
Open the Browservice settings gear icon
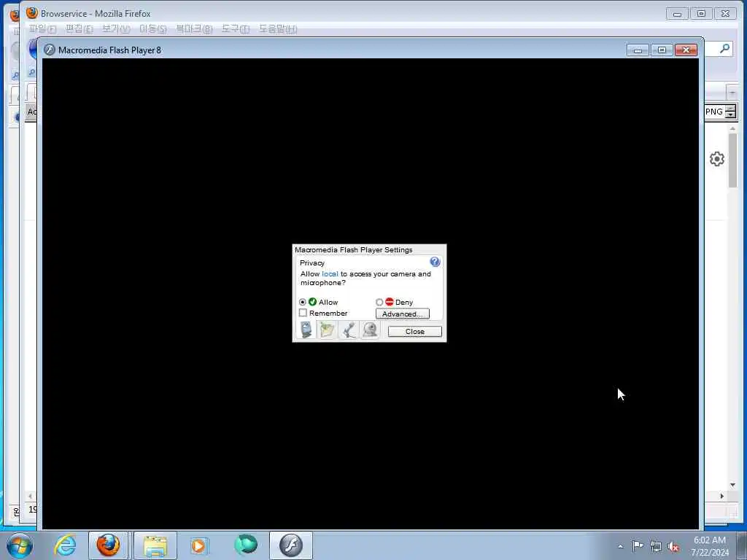point(716,158)
